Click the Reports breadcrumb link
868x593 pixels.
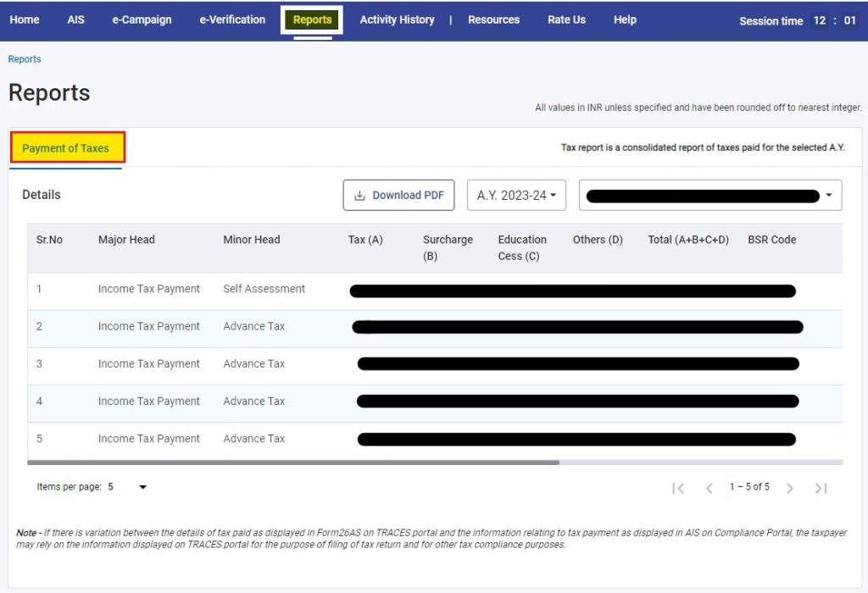(x=25, y=59)
